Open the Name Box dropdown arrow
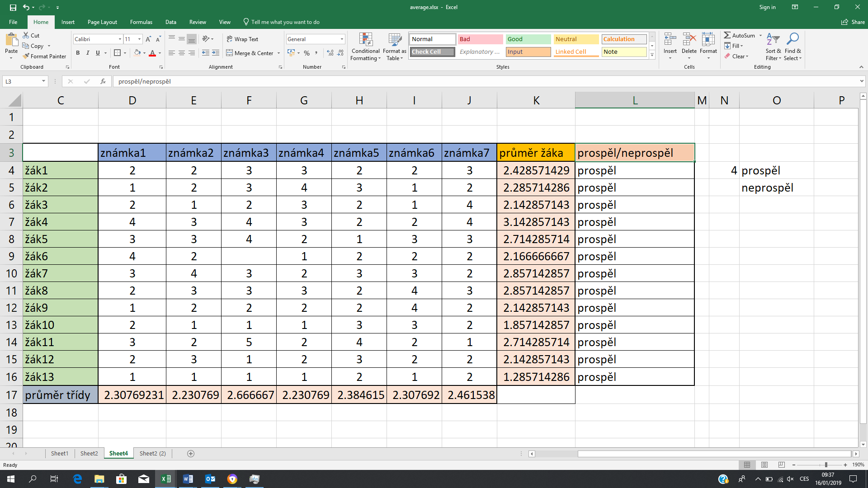This screenshot has height=488, width=868. (43, 81)
